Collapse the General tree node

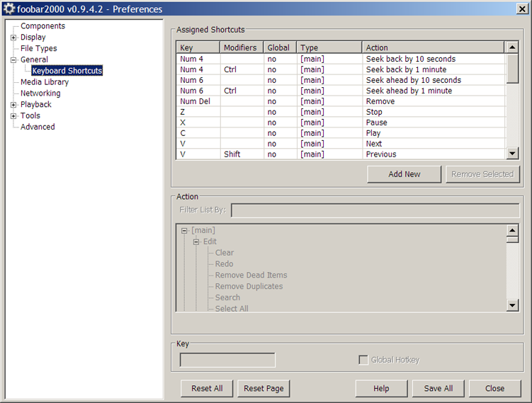point(13,60)
